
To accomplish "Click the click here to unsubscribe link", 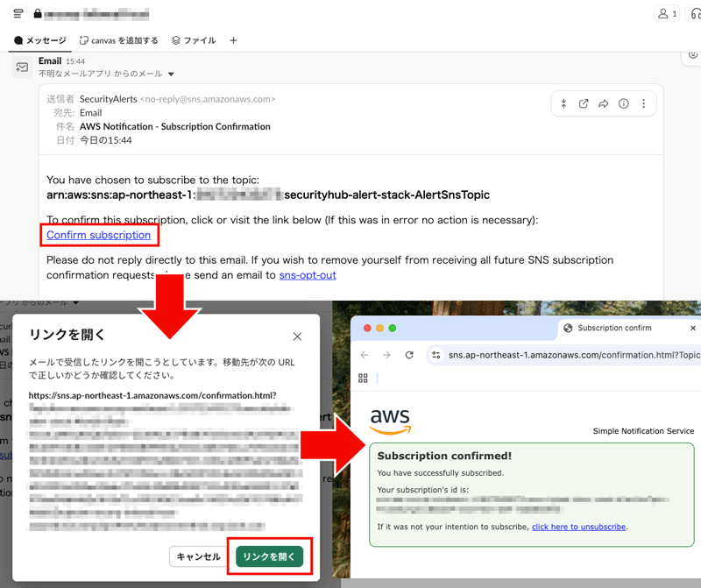I will point(578,527).
